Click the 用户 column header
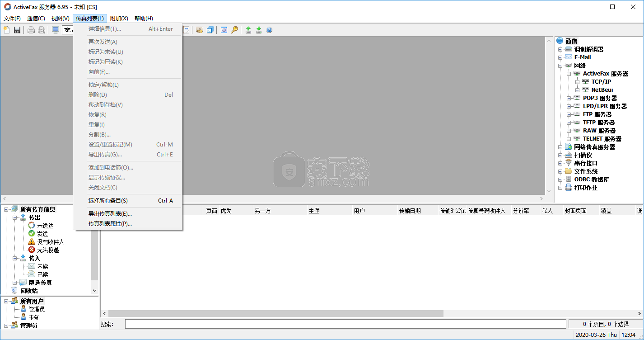The image size is (644, 340). [x=375, y=211]
